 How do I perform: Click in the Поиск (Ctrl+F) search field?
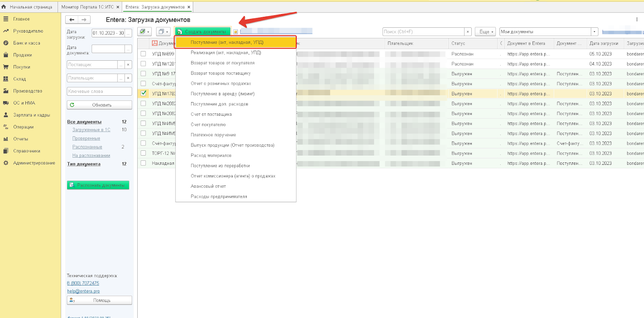tap(423, 32)
